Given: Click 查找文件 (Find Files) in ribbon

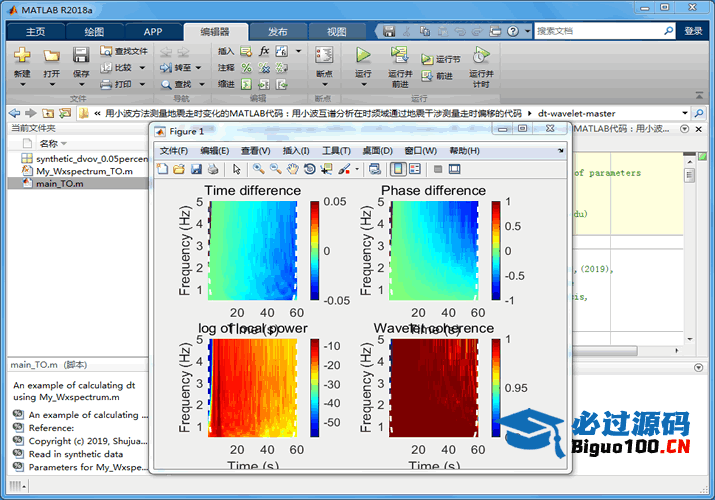Looking at the screenshot, I should pyautogui.click(x=124, y=51).
